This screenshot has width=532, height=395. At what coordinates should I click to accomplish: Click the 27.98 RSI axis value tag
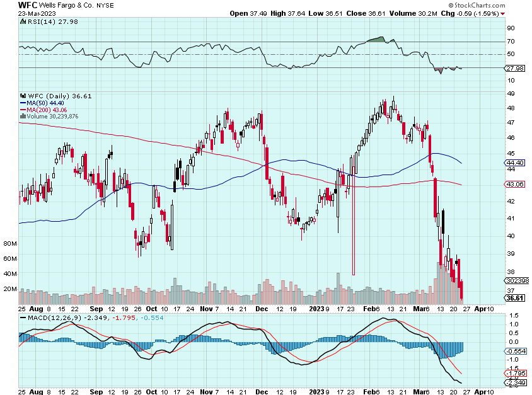(515, 69)
